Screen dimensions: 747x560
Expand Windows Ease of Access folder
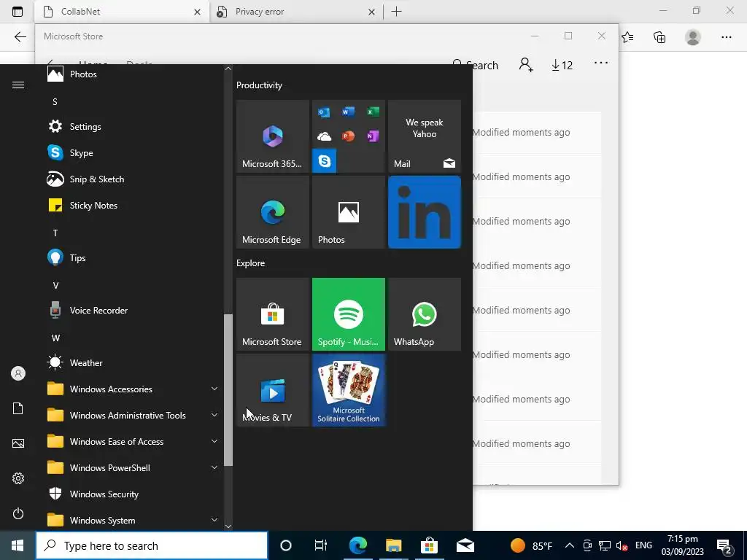pyautogui.click(x=133, y=441)
